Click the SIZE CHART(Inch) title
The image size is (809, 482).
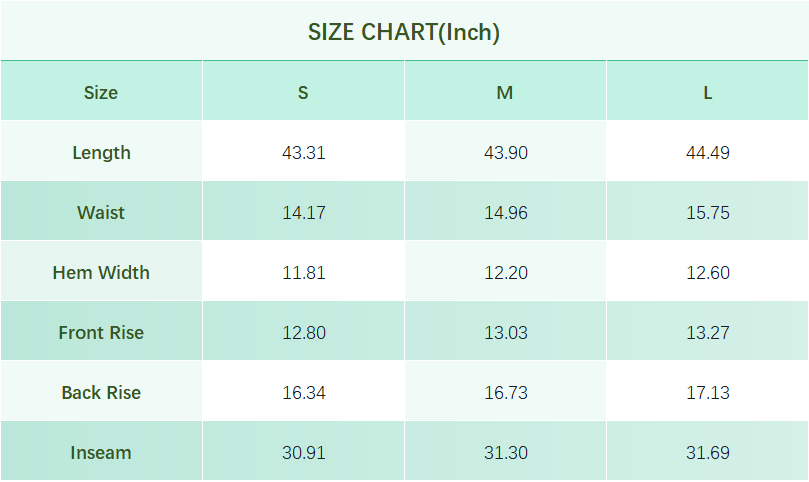404,32
